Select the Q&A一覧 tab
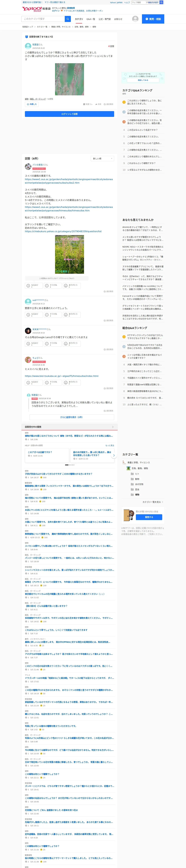 tap(91, 19)
